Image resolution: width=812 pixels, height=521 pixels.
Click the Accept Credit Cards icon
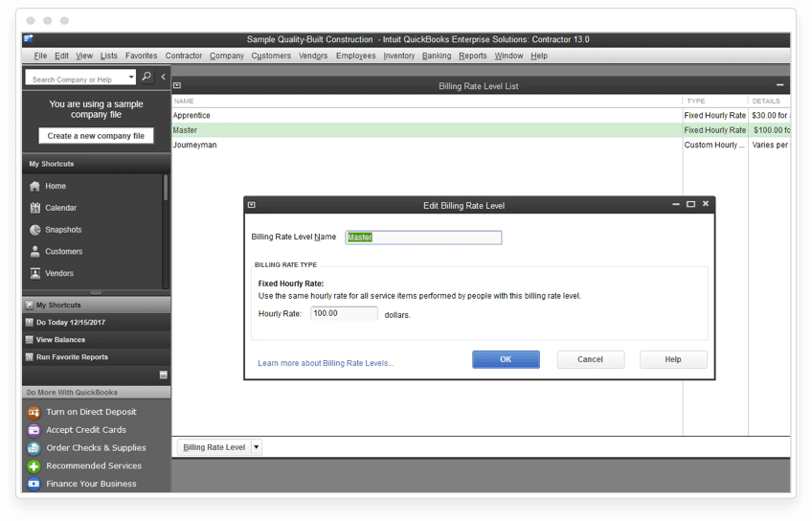(34, 430)
